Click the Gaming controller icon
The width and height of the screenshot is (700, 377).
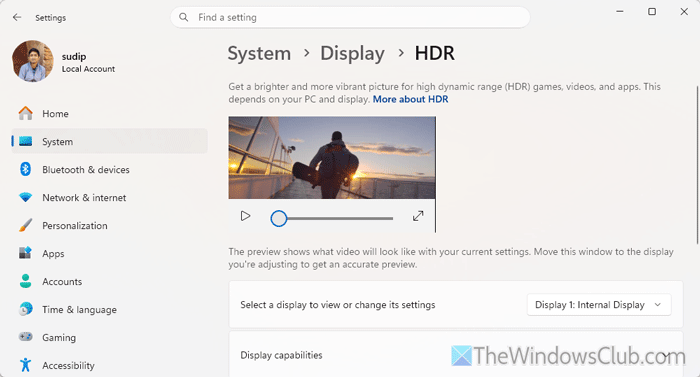[25, 337]
